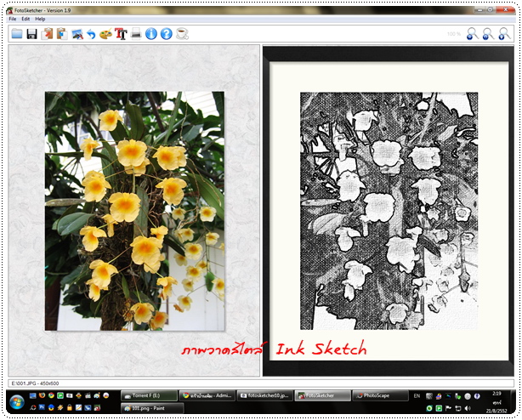This screenshot has width=522, height=420.
Task: Undo using the blue curved arrow icon
Action: (91, 34)
